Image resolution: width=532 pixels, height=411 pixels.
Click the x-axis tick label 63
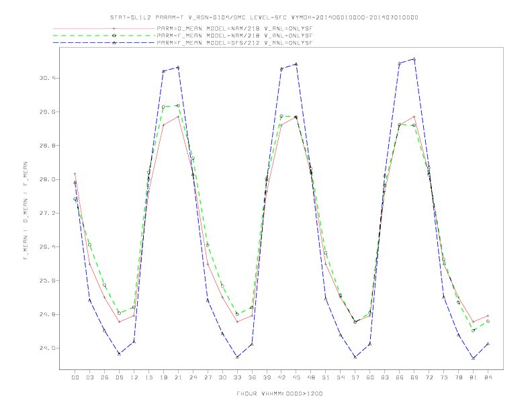click(385, 377)
